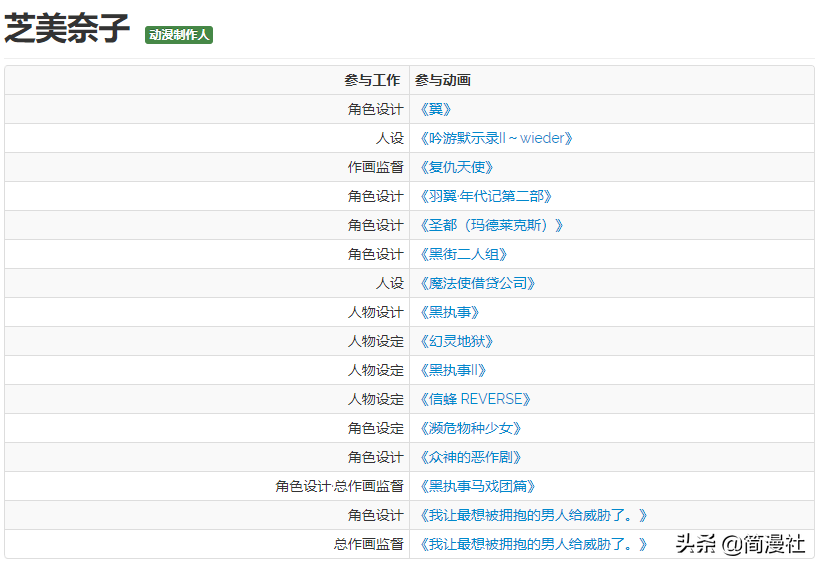This screenshot has height=571, width=822.
Task: Click the 《信蜂 REVERSE》 link
Action: coord(474,400)
